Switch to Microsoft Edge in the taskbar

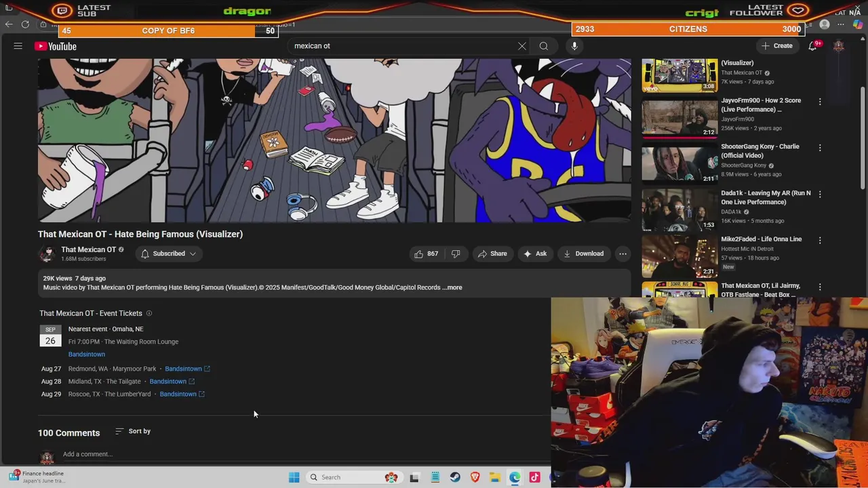point(515,477)
